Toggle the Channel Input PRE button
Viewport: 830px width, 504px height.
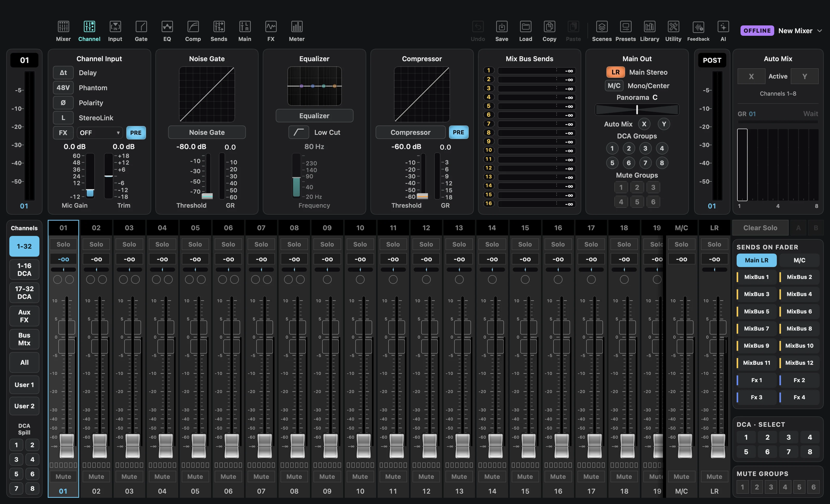point(136,133)
